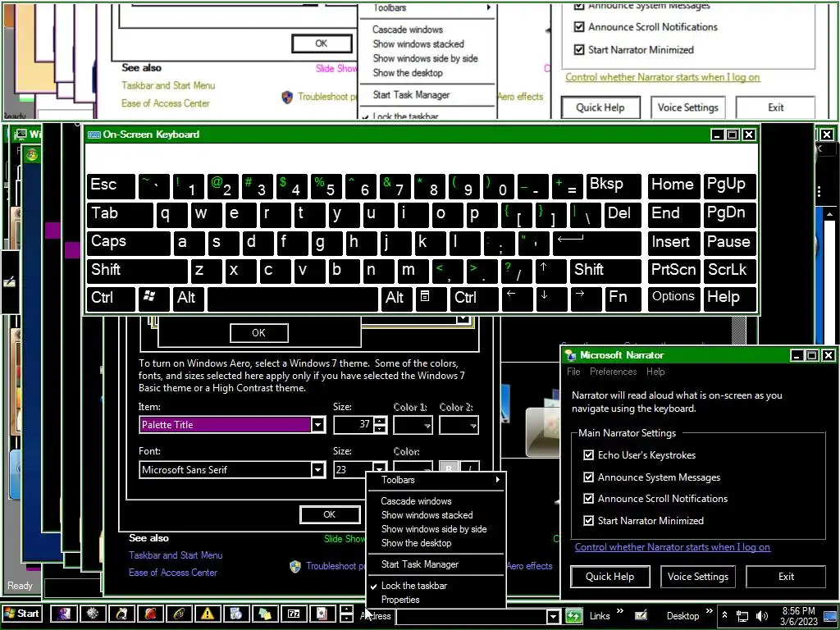Tap the Bksp key on On-Screen Keyboard
Viewport: 840px width, 630px height.
coord(614,186)
